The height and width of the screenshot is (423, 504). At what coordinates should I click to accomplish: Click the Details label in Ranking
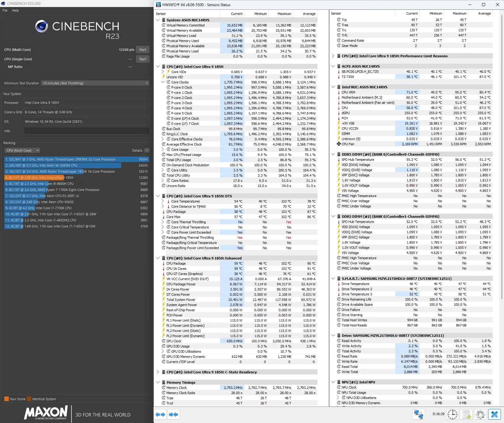coord(137,150)
